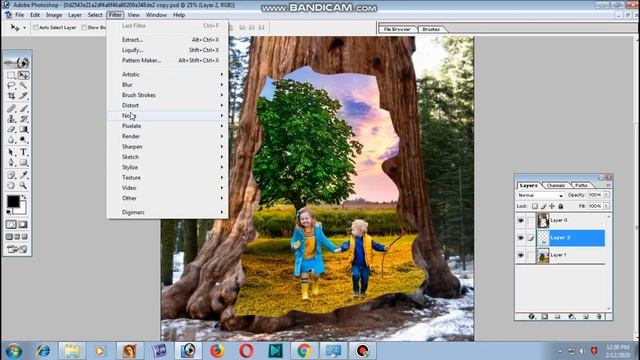Image resolution: width=640 pixels, height=360 pixels.
Task: Select the Slice tool
Action: tap(23, 96)
